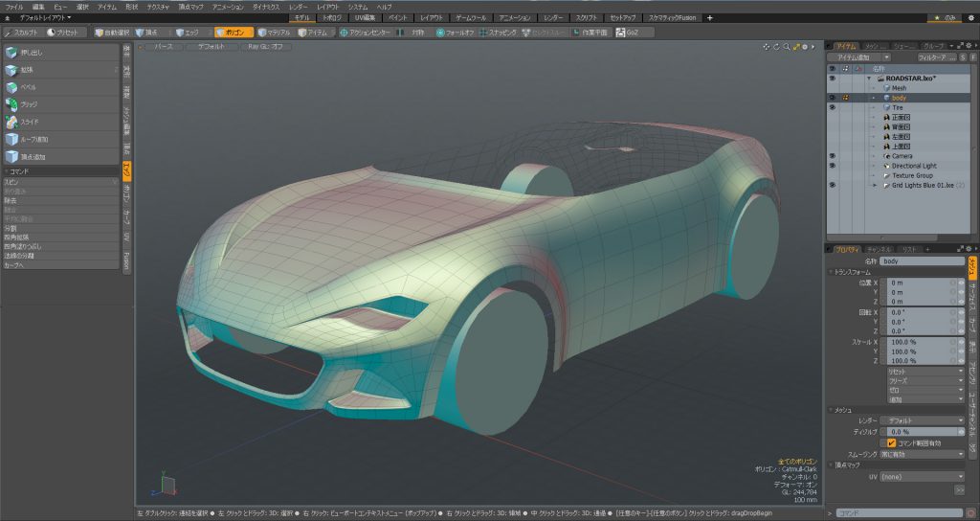Open the リセット transform dropdown
Screen dimensions: 980x521
pos(926,372)
